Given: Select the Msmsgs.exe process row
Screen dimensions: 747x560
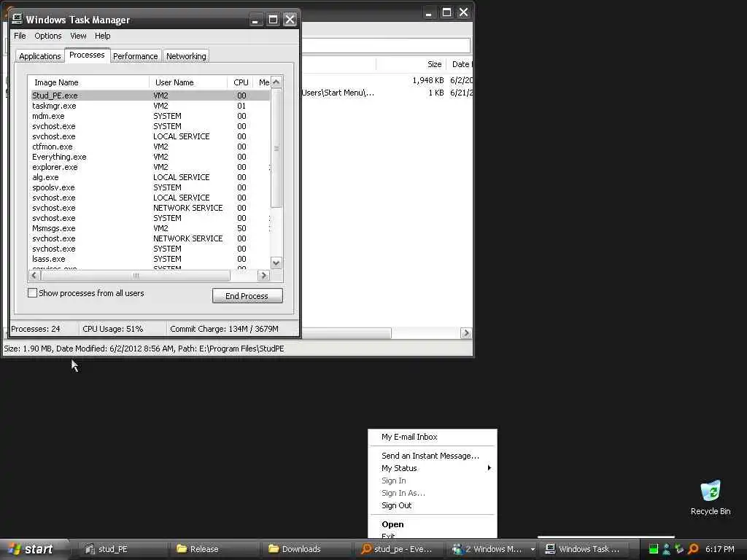Looking at the screenshot, I should pyautogui.click(x=150, y=228).
